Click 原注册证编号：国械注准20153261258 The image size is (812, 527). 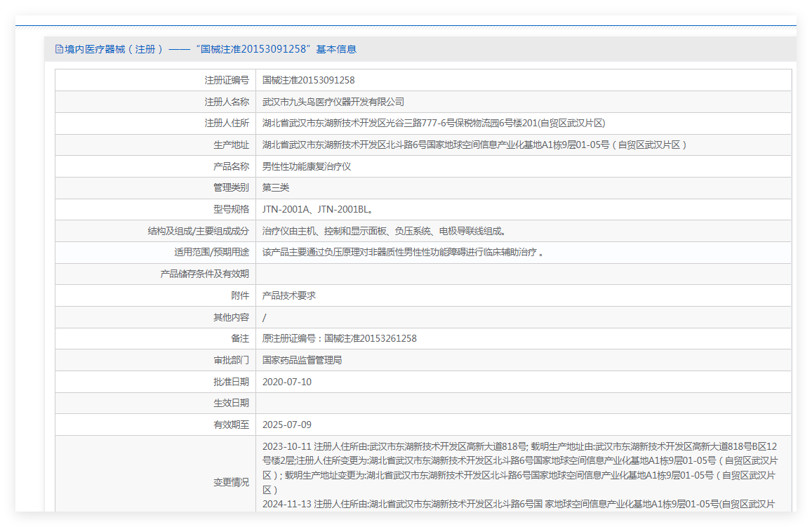pos(339,338)
